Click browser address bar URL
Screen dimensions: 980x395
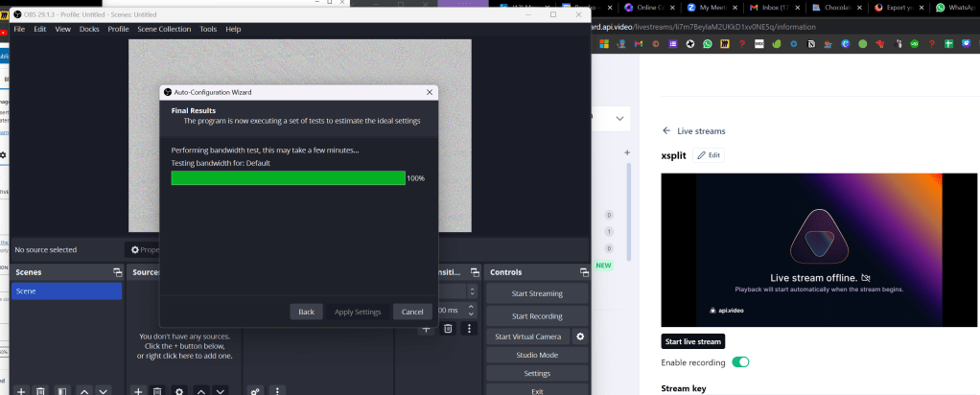[x=703, y=27]
